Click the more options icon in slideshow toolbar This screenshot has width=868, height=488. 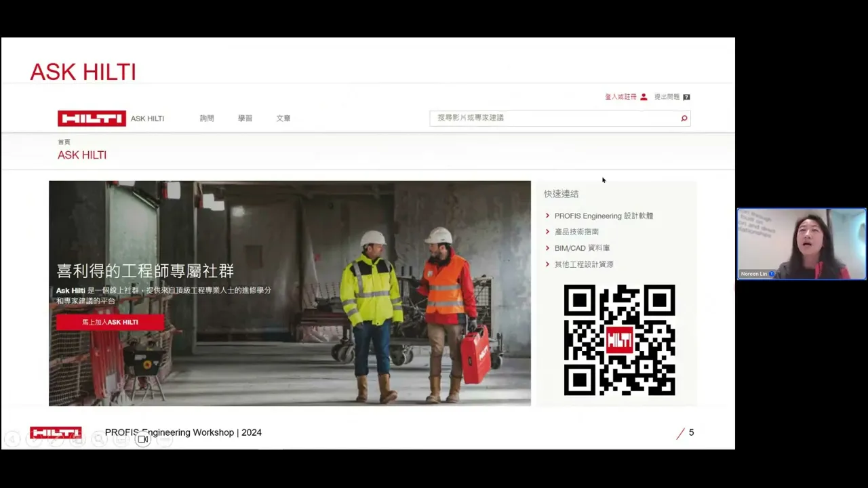point(164,439)
